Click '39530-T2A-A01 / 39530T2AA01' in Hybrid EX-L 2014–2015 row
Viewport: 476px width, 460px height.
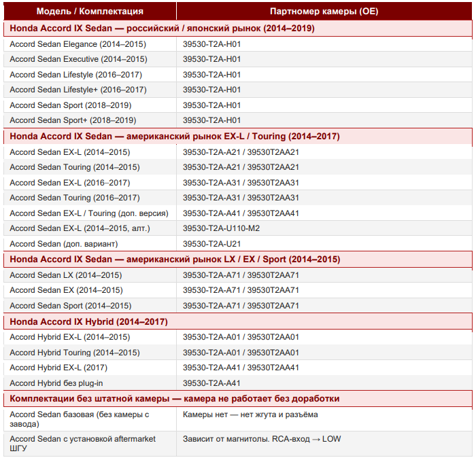[241, 337]
